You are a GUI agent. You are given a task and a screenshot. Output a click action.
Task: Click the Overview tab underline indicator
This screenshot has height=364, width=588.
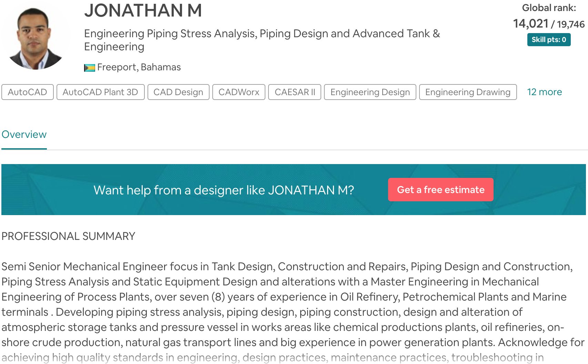24,149
